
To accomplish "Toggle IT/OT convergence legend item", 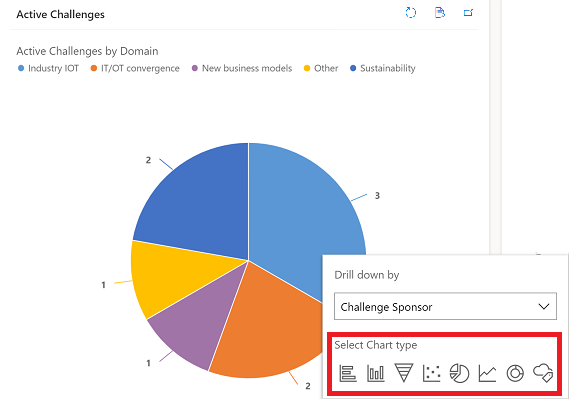I will click(x=135, y=68).
